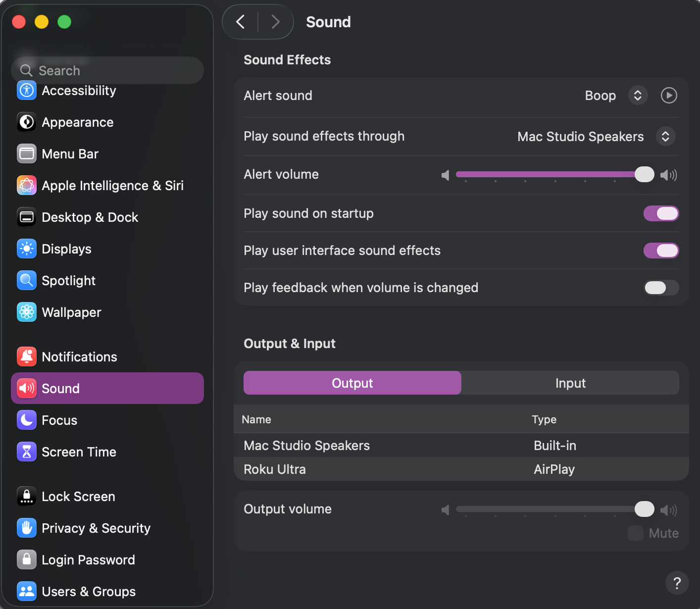Click the Focus moon icon
Viewport: 700px width, 609px height.
point(27,420)
